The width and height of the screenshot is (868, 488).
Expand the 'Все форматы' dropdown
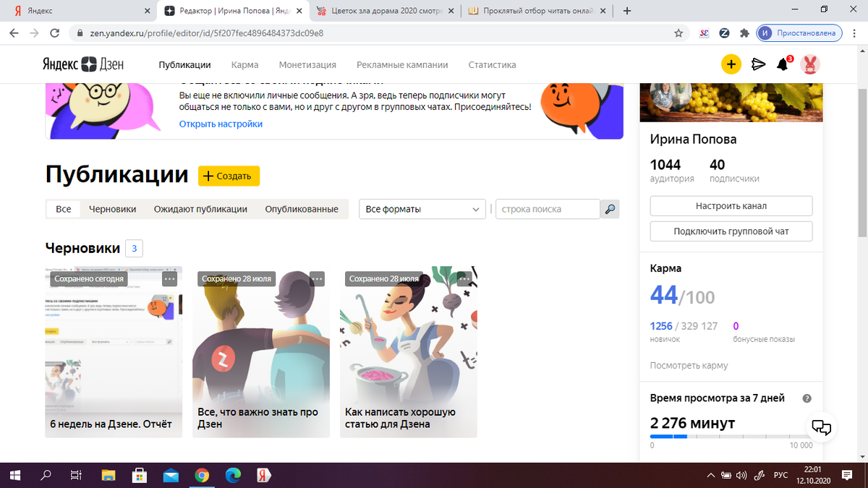[422, 209]
